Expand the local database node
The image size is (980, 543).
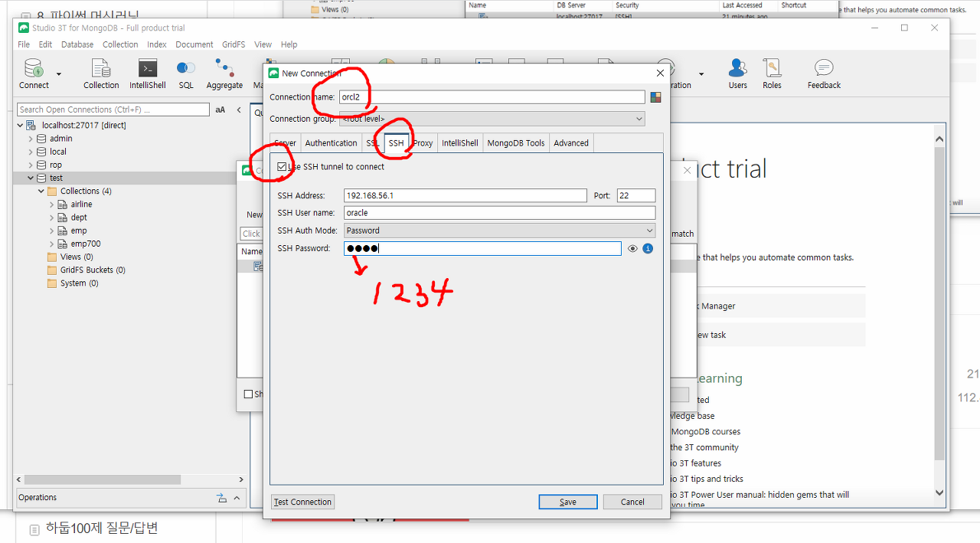tap(31, 152)
